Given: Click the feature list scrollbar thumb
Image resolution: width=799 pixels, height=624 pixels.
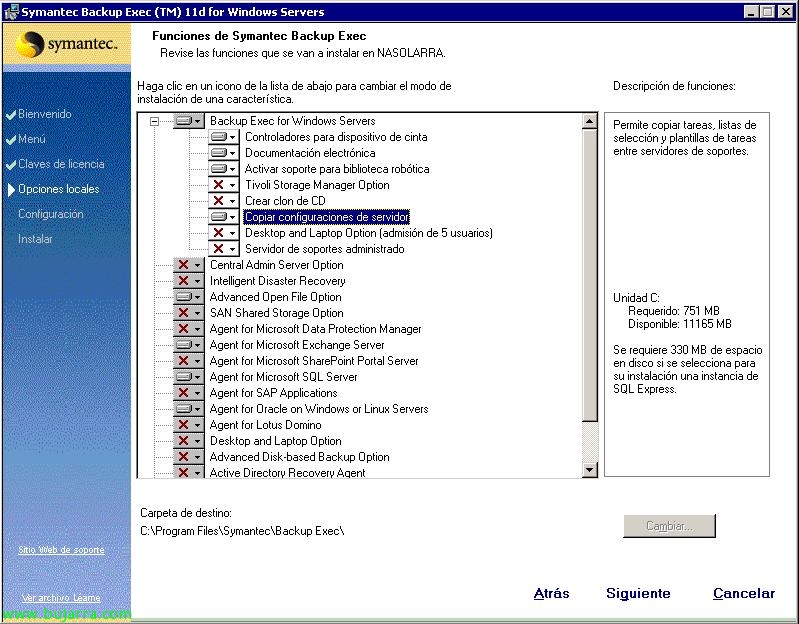Looking at the screenshot, I should 590,275.
